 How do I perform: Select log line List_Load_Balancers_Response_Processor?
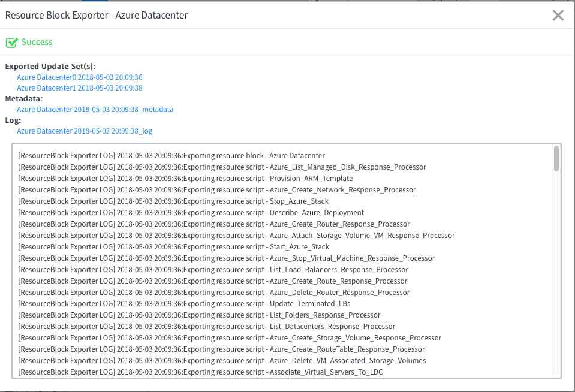[213, 270]
